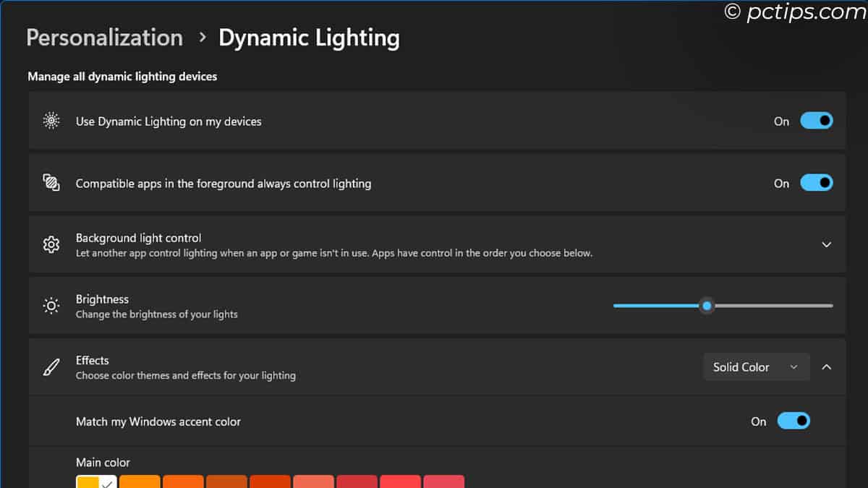The width and height of the screenshot is (868, 488).
Task: Click the Effects paintbrush icon
Action: tap(51, 367)
